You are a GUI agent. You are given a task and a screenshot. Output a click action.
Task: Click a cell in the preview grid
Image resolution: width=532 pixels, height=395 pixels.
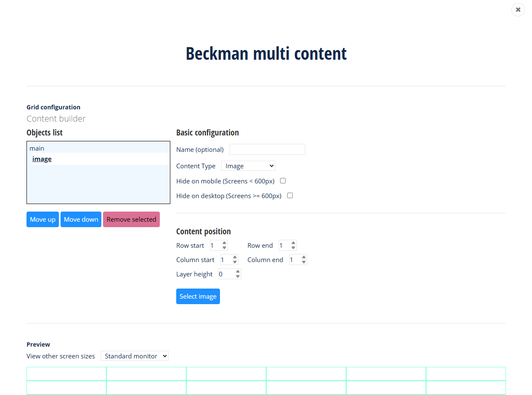click(x=66, y=374)
